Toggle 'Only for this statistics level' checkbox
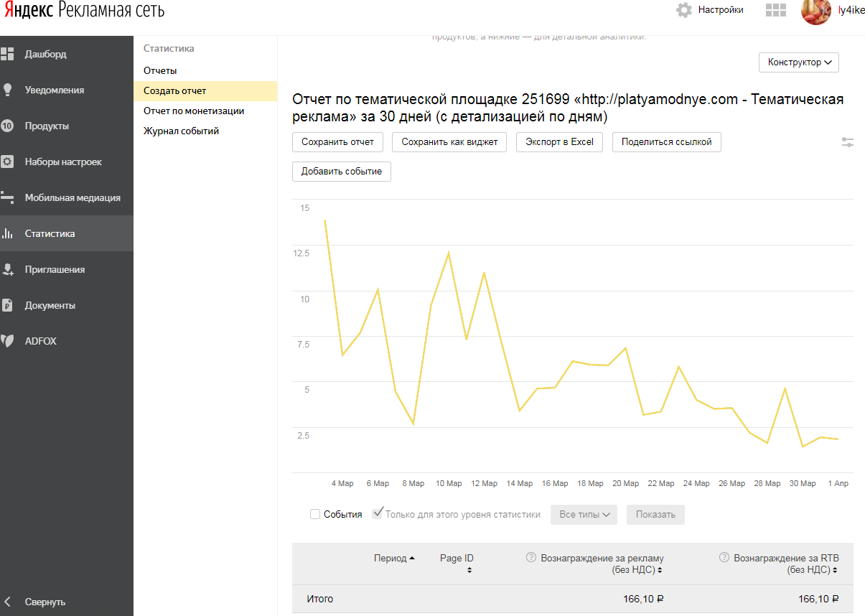Image resolution: width=865 pixels, height=616 pixels. coord(378,514)
